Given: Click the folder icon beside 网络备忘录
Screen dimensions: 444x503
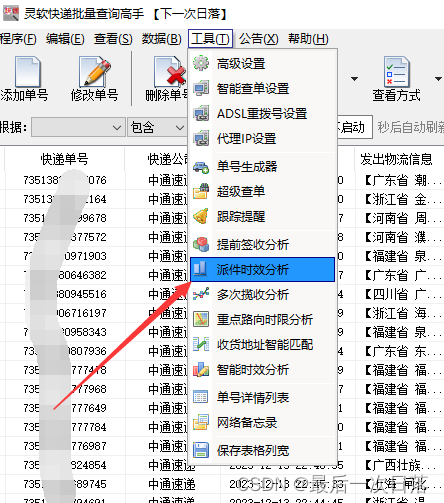Looking at the screenshot, I should [201, 422].
